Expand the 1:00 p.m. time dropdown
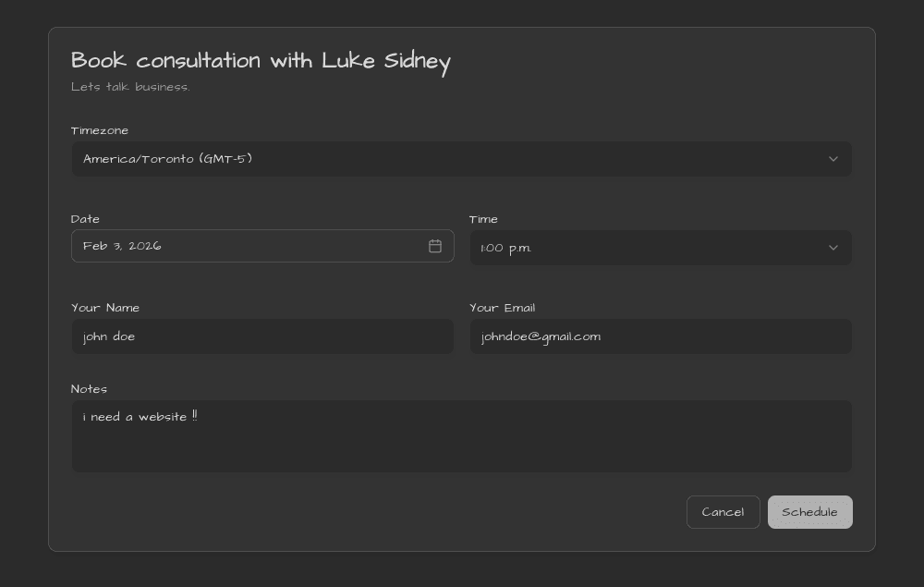This screenshot has width=924, height=587. (x=660, y=248)
